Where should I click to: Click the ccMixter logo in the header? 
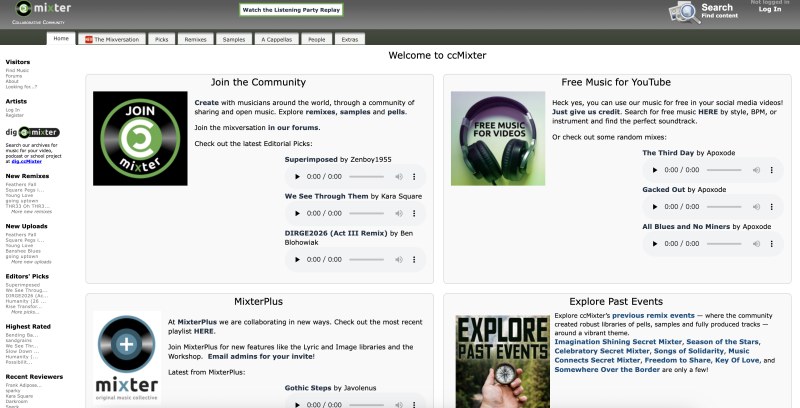pos(43,9)
